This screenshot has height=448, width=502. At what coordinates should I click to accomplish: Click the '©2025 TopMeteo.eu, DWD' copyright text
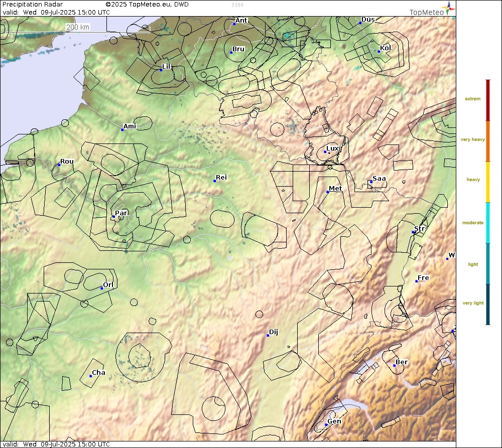click(x=147, y=5)
